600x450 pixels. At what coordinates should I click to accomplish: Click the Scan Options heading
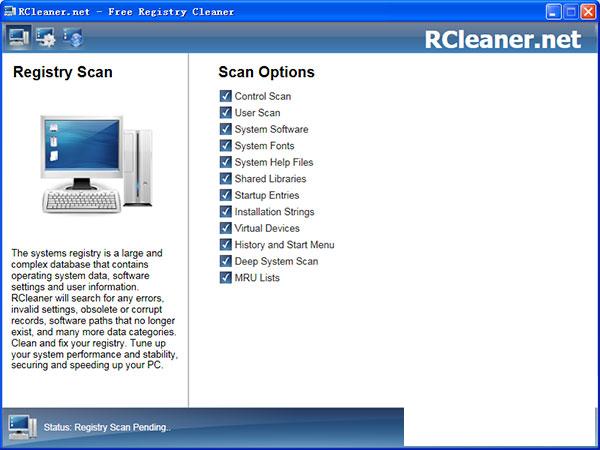coord(266,72)
